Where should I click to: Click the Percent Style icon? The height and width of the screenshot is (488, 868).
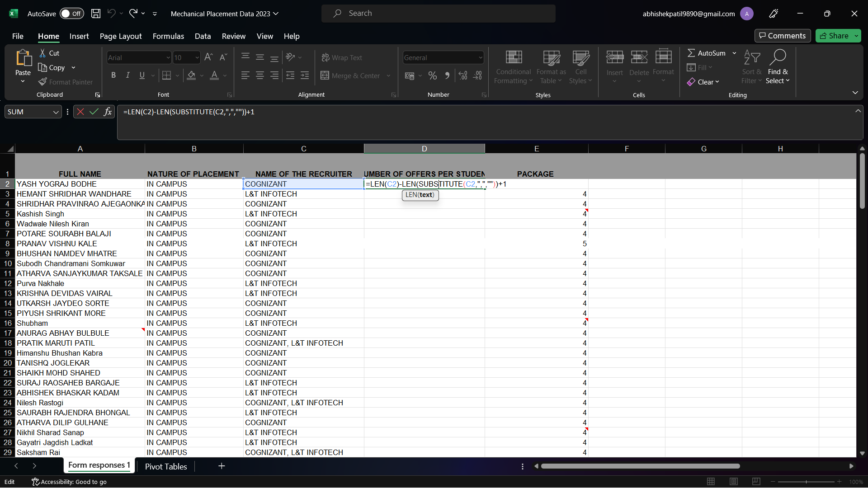tap(433, 75)
